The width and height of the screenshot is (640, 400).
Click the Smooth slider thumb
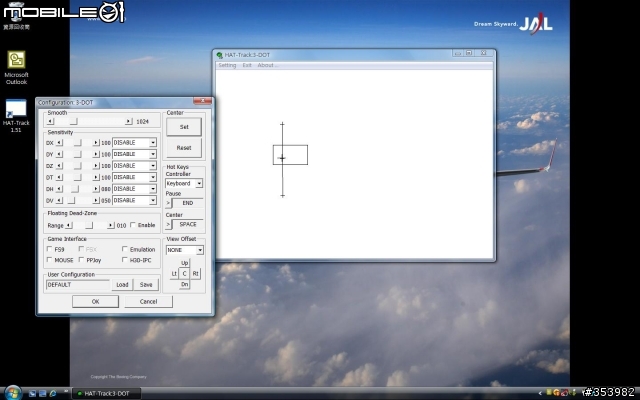click(x=73, y=122)
